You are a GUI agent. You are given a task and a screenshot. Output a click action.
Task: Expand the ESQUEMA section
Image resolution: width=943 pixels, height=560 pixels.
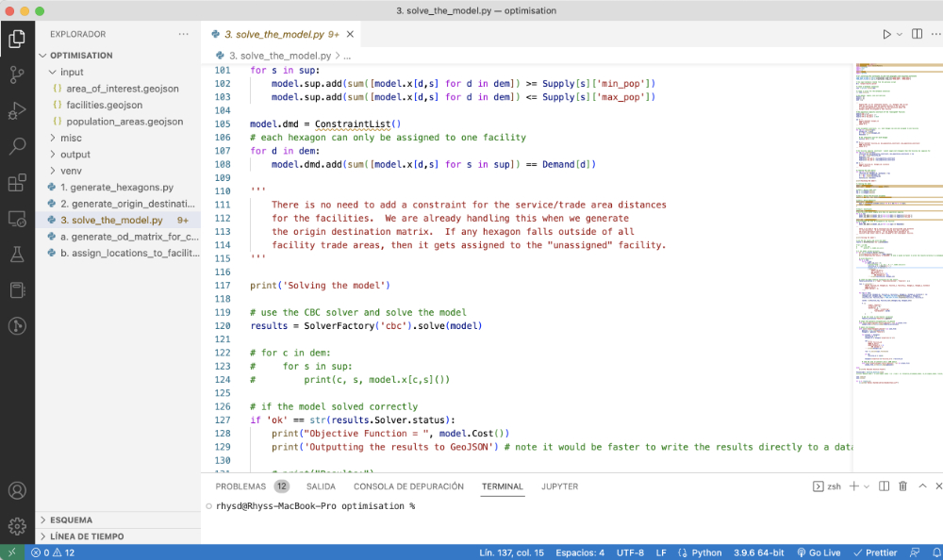(71, 519)
